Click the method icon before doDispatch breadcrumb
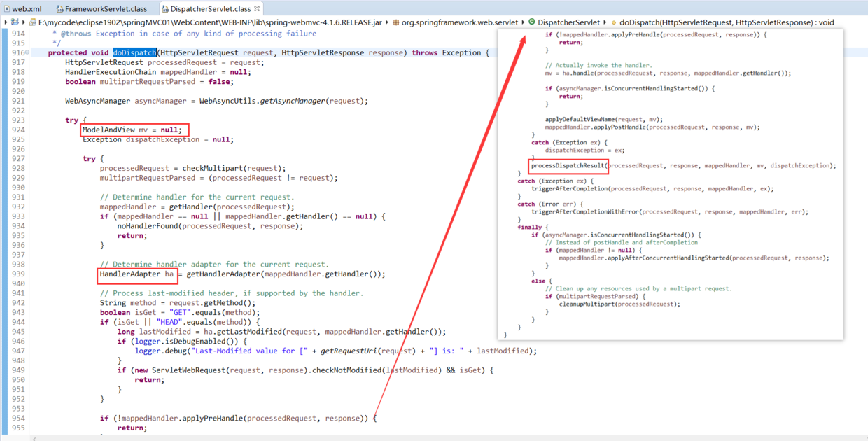This screenshot has width=868, height=441. pos(614,22)
